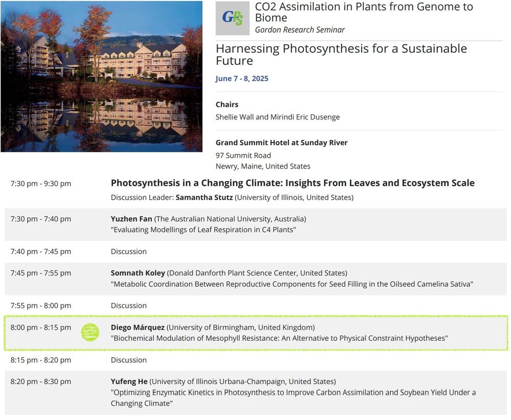Click the green round icon beside Diego Márquez
The image size is (511, 420).
point(90,332)
